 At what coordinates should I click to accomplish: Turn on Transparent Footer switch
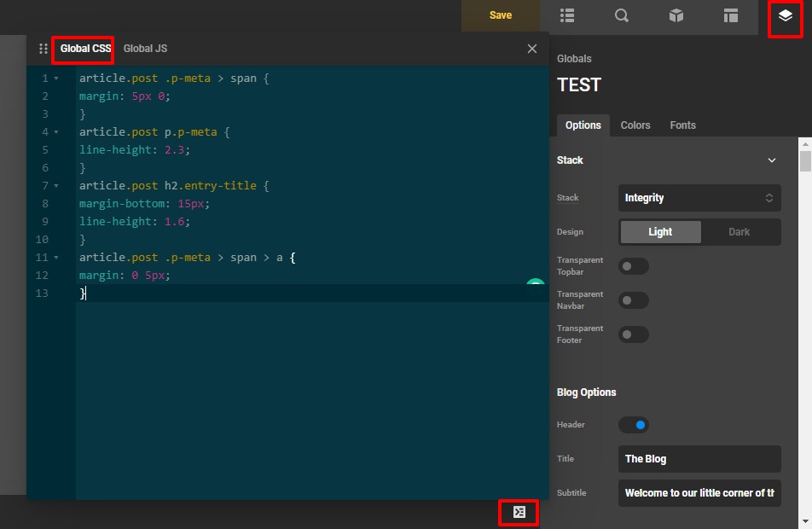tap(634, 334)
